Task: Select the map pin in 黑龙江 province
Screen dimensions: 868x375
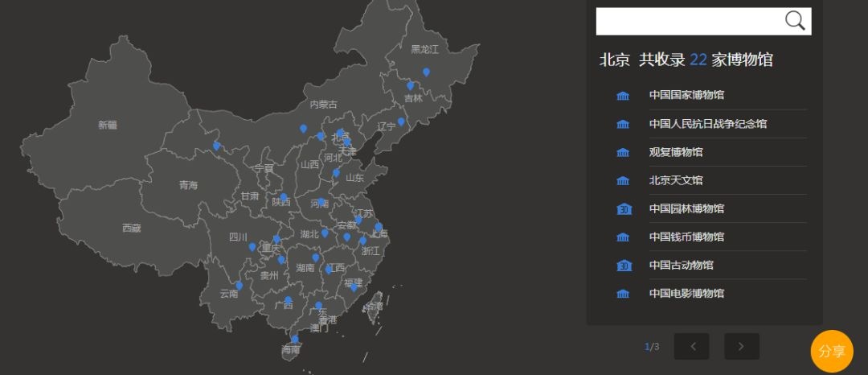Action: click(426, 72)
